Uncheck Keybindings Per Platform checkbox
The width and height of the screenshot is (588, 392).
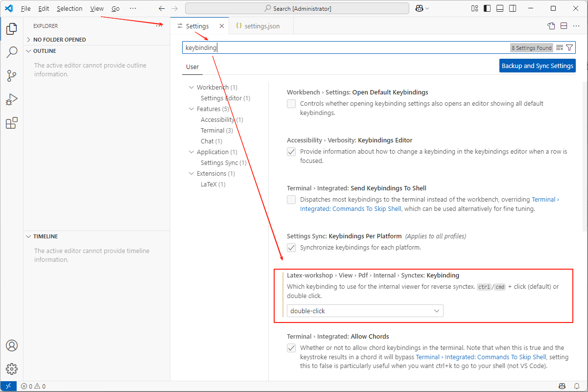point(291,248)
